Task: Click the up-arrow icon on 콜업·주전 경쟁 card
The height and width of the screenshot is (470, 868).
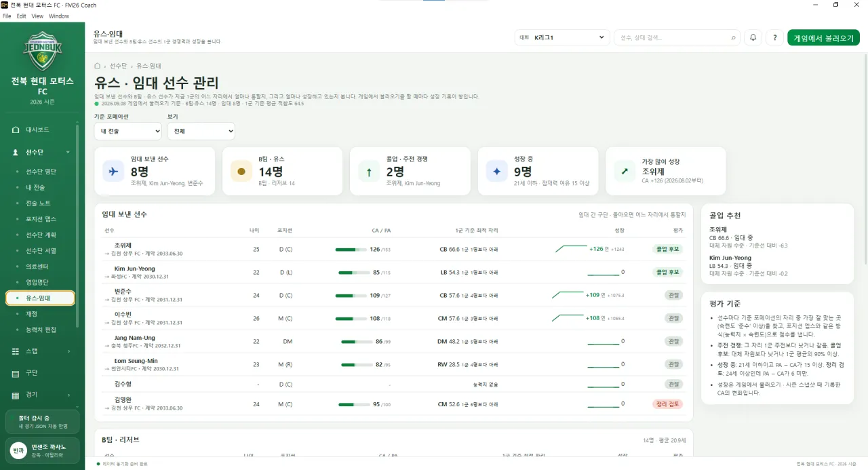Action: tap(369, 172)
